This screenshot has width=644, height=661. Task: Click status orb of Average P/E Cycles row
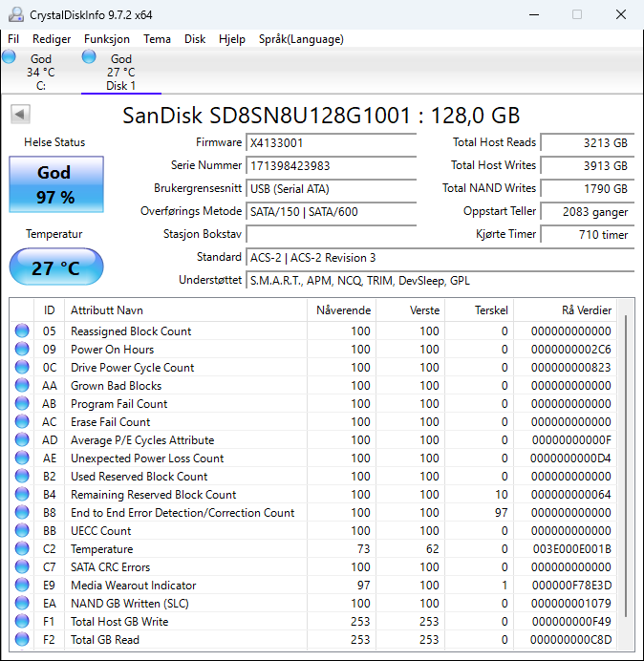[22, 439]
